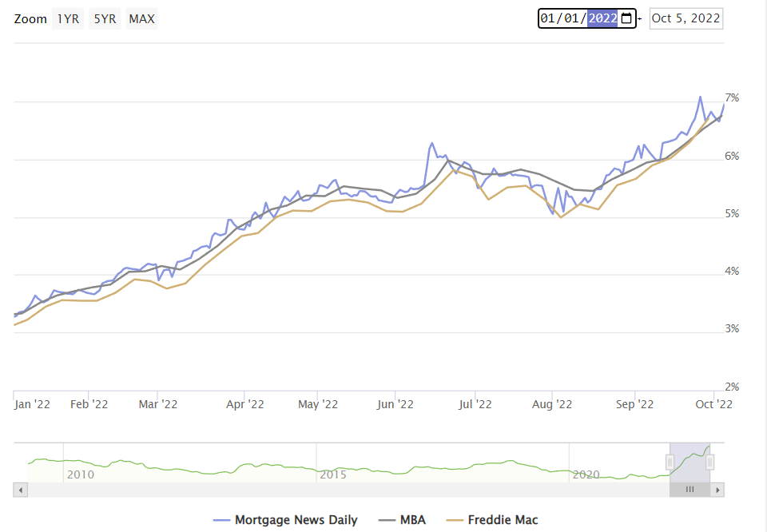Click the scrollbar left arrow
Viewport: 767px width, 532px height.
[19, 490]
